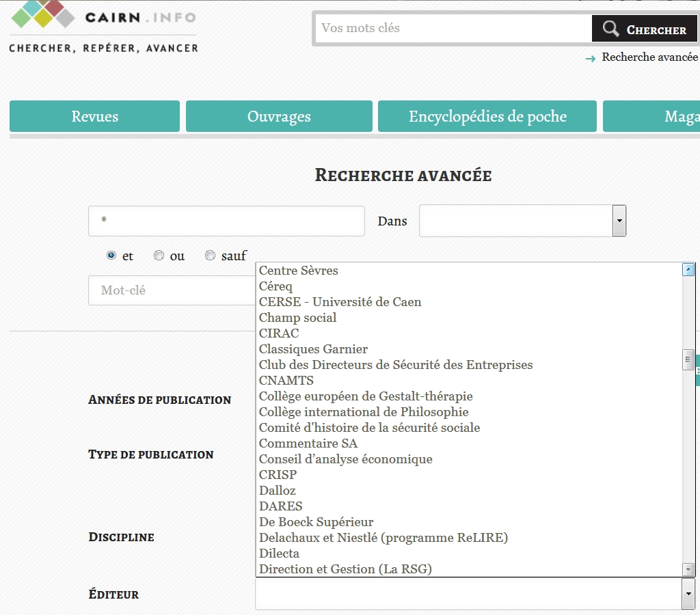Open the Magazines tab
The image size is (700, 615).
651,116
